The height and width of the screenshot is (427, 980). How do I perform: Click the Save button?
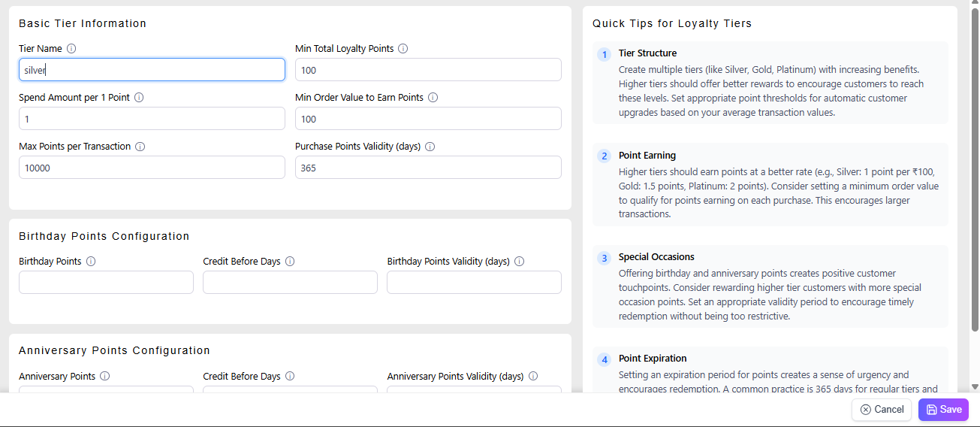click(x=943, y=410)
